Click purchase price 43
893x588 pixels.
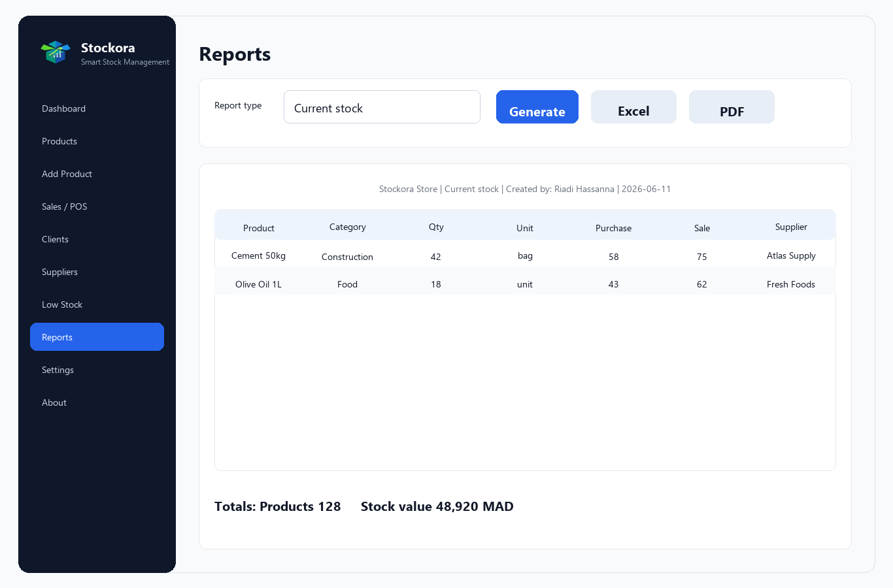(x=613, y=284)
